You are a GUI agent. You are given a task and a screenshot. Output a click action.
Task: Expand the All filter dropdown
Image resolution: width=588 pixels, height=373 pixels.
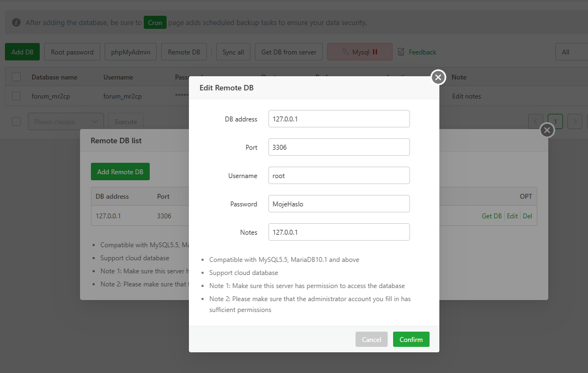(572, 52)
